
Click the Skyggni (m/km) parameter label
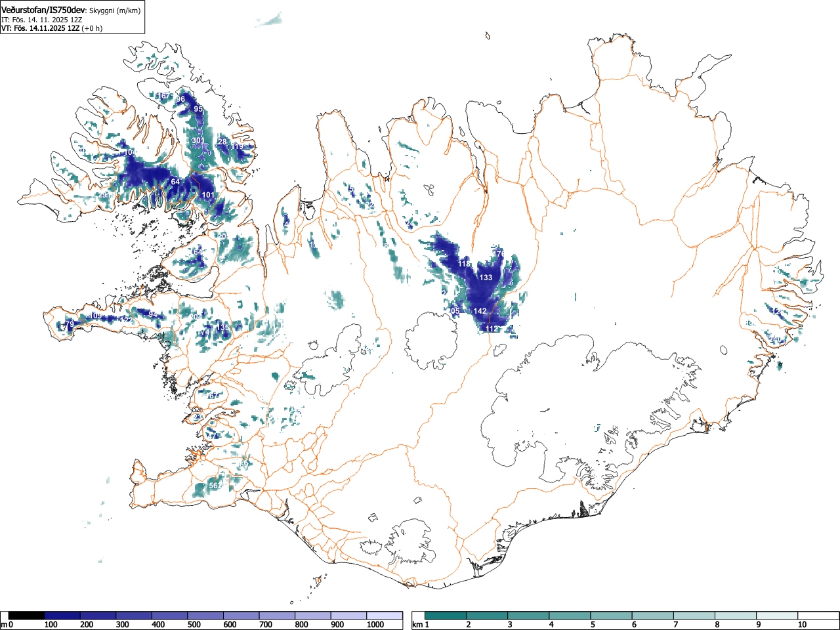coord(114,10)
